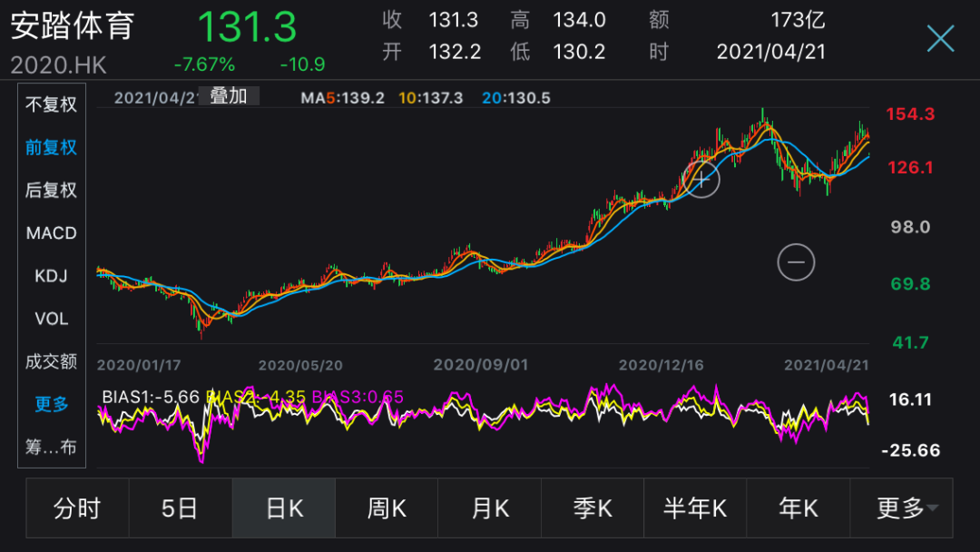This screenshot has width=980, height=552.
Task: Tap the percent change -7.67%
Action: [204, 64]
